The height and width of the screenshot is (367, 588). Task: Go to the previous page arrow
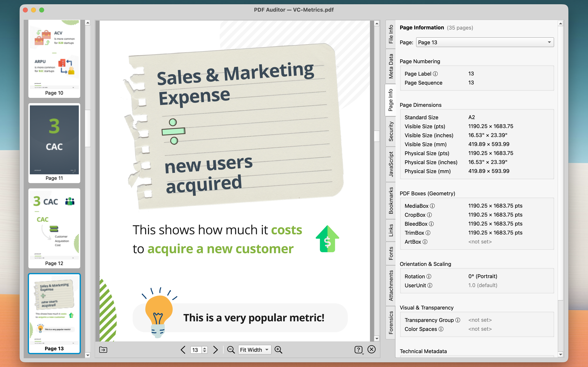point(183,350)
